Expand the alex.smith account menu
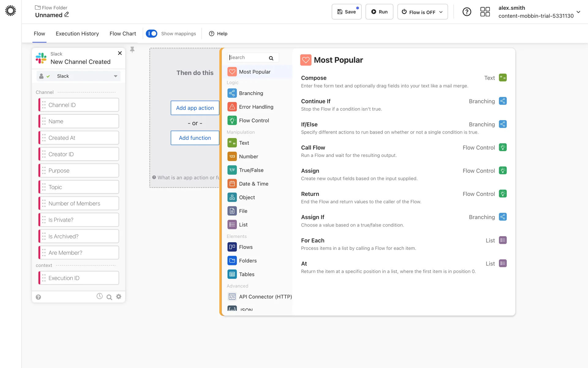This screenshot has height=368, width=588. point(578,12)
